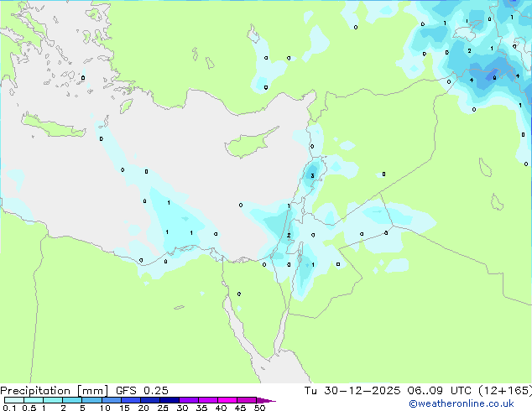Click the 1–2 mm legend color swatch
Image resolution: width=532 pixels, height=411 pixels.
click(53, 400)
